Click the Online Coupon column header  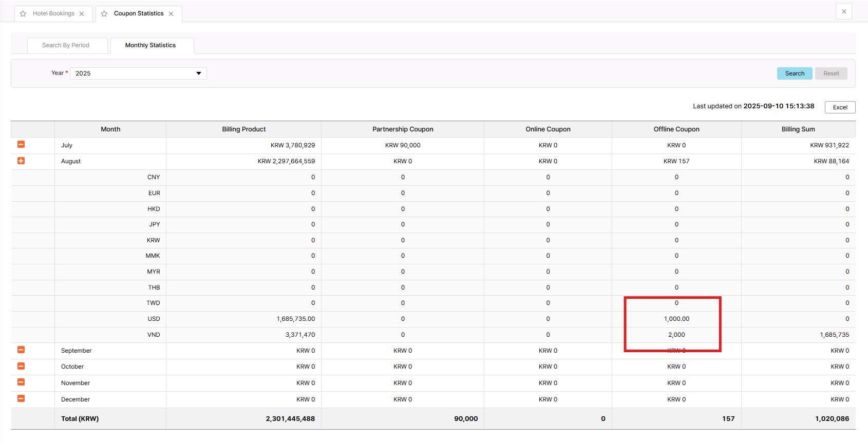pos(548,129)
